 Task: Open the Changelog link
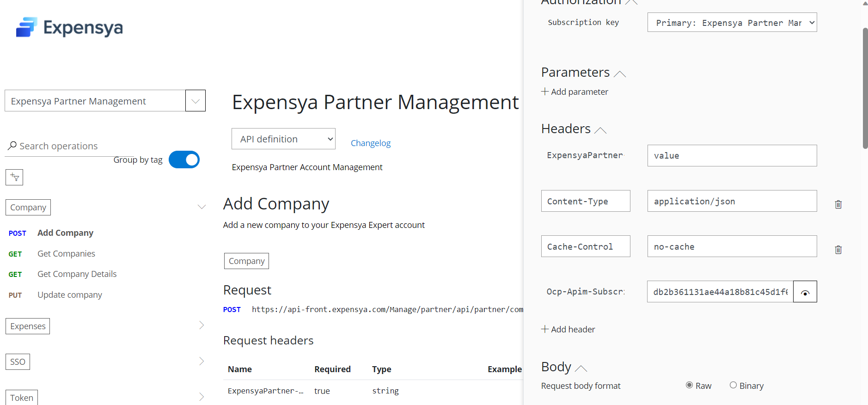click(370, 143)
